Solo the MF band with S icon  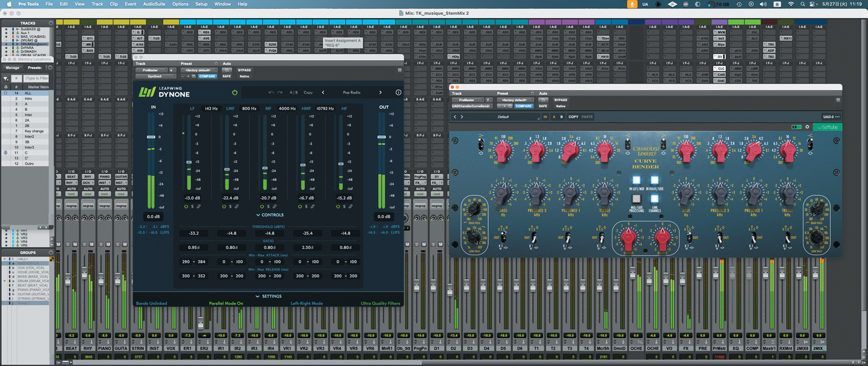coord(268,206)
